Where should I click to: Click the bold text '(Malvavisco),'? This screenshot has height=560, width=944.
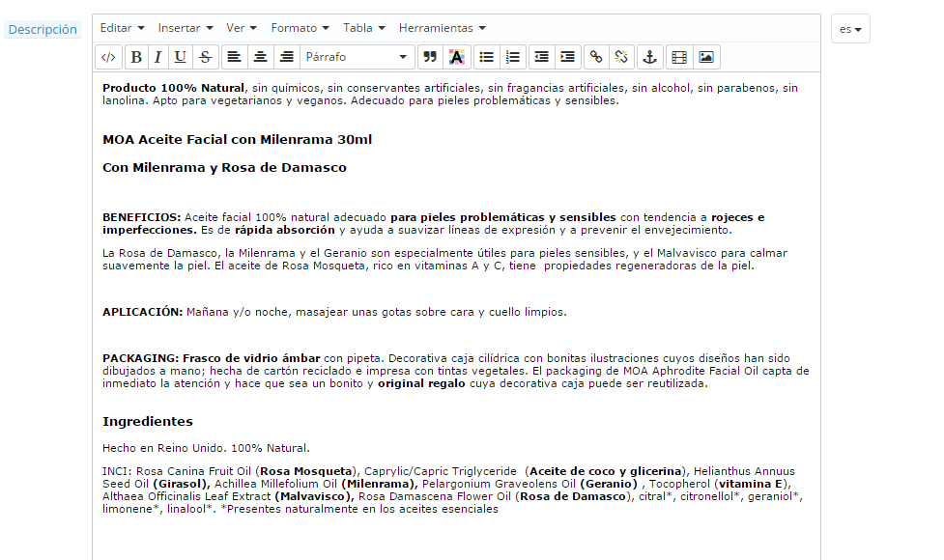(x=314, y=496)
